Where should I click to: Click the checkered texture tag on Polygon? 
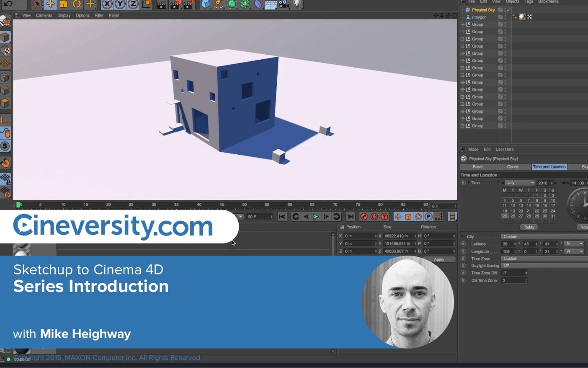tap(529, 17)
